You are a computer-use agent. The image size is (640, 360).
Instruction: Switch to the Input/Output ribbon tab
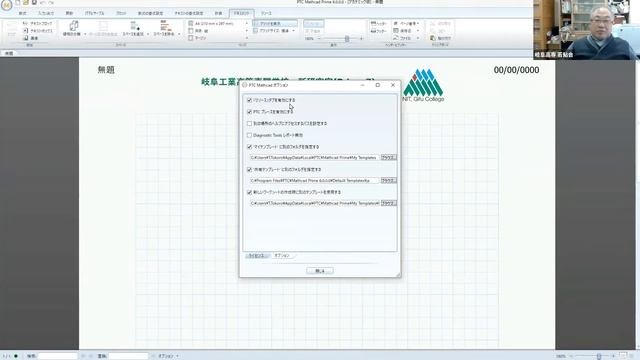(x=46, y=13)
